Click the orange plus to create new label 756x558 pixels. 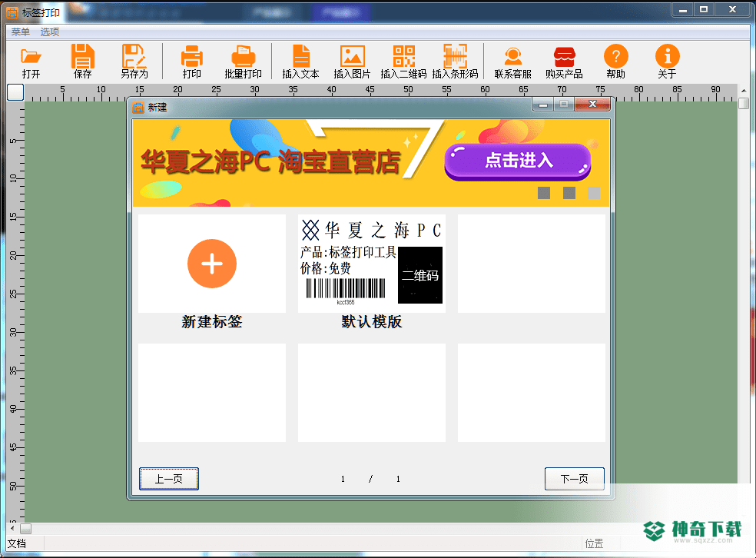tap(212, 264)
